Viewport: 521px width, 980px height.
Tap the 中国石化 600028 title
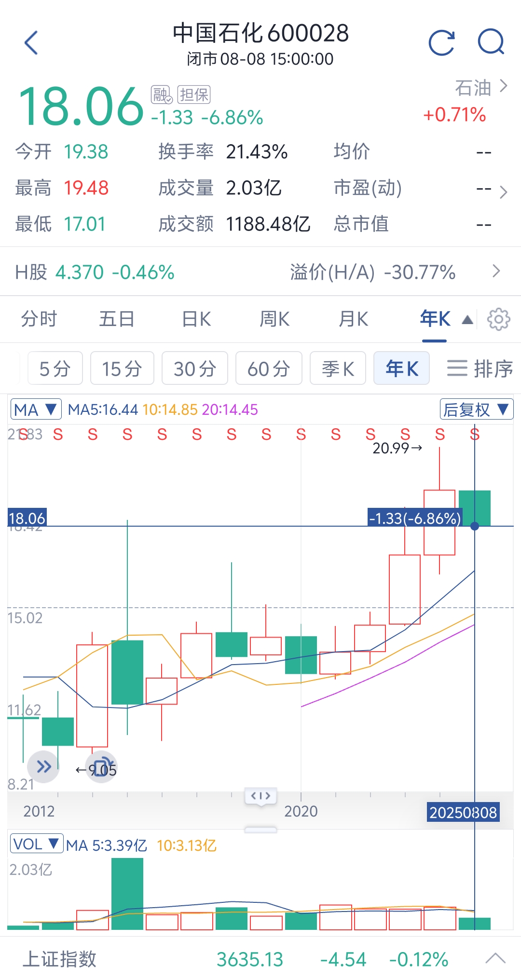[260, 33]
